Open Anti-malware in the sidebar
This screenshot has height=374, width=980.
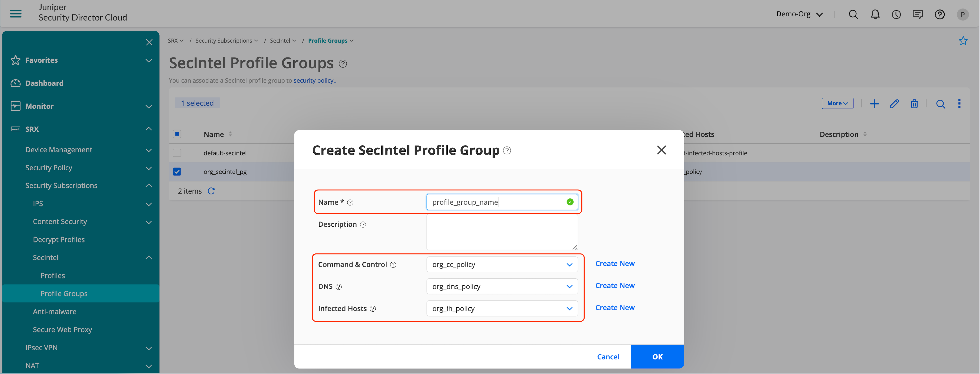[54, 312]
